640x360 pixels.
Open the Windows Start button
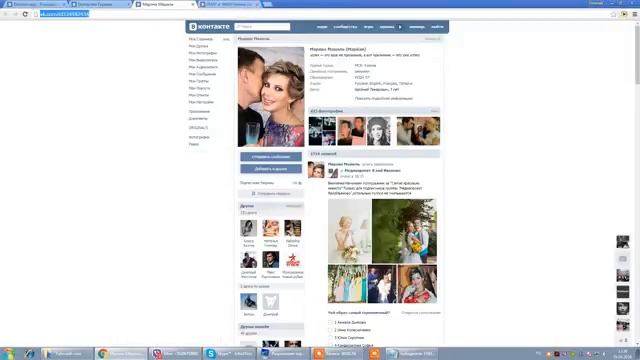pos(8,353)
